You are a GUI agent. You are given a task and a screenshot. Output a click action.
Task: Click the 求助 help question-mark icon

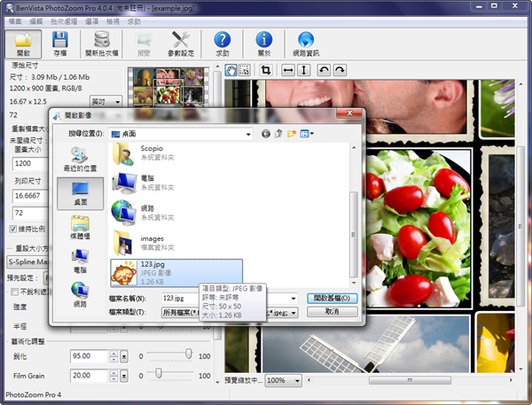223,44
